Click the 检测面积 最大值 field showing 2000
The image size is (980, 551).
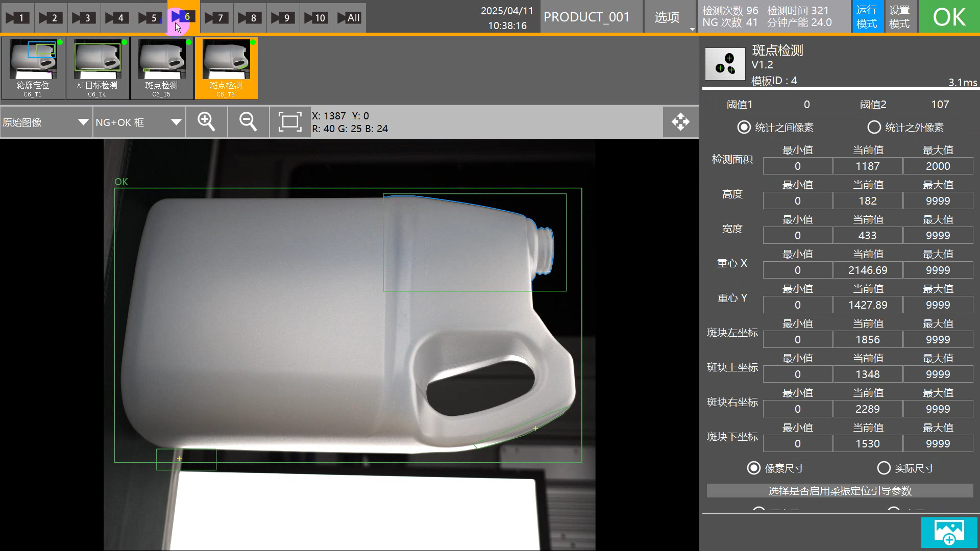938,166
